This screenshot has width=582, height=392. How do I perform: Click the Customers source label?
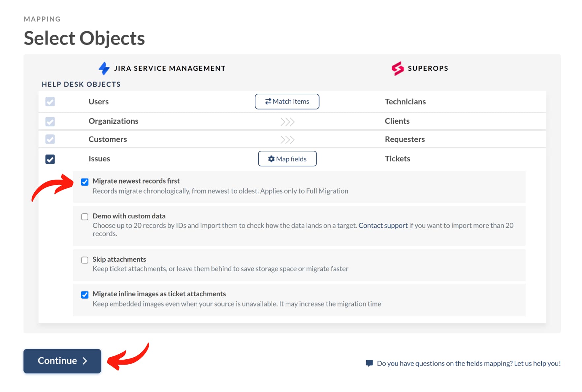coord(108,139)
